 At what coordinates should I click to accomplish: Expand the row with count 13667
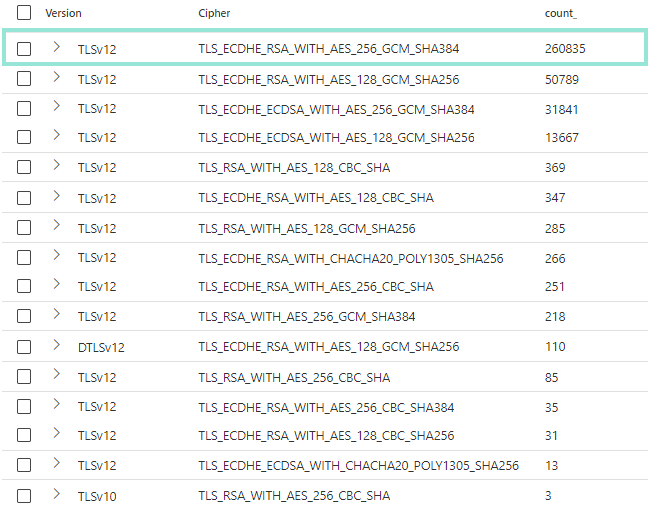pos(56,136)
